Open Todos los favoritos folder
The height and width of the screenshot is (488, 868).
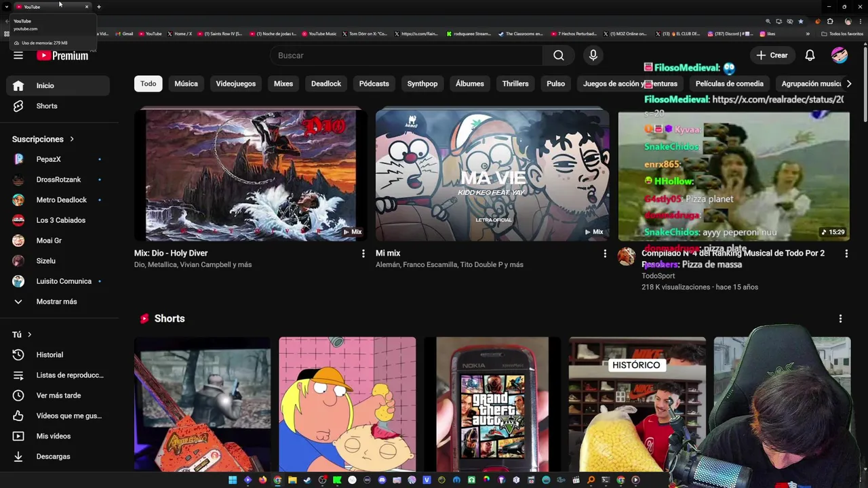tap(842, 34)
